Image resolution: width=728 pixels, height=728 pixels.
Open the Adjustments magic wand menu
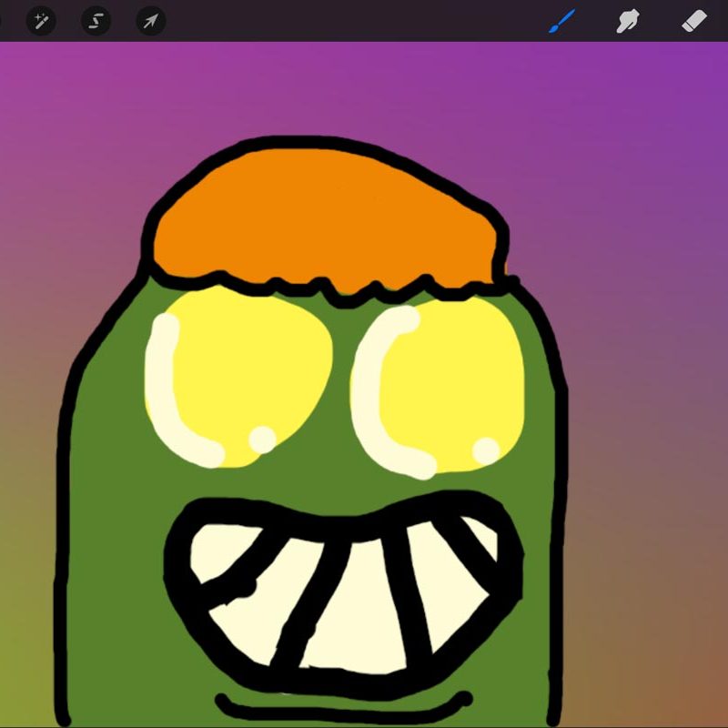41,20
